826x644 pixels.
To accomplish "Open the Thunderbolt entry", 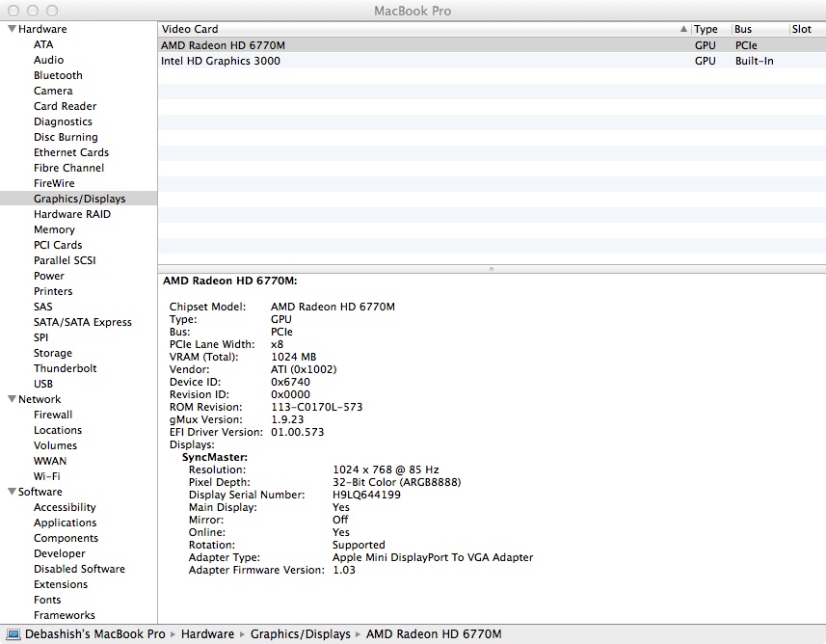I will [x=66, y=368].
